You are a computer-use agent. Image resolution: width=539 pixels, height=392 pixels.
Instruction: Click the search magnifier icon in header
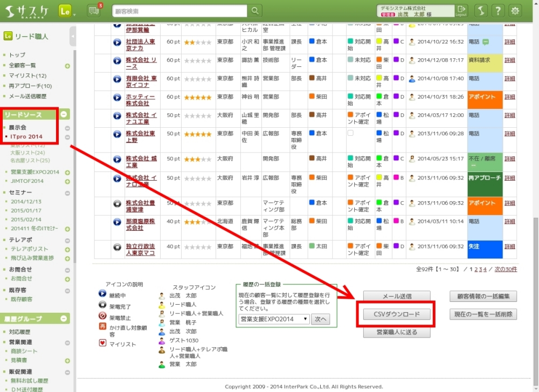click(255, 10)
